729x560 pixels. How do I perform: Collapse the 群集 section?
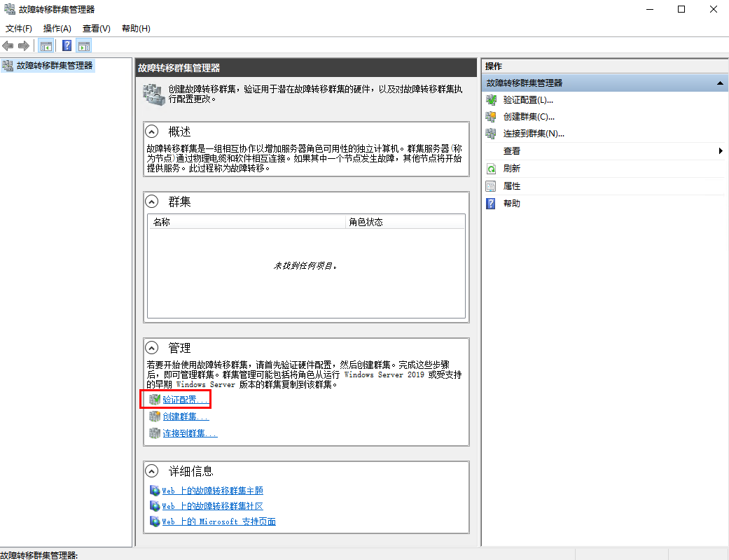pos(151,202)
